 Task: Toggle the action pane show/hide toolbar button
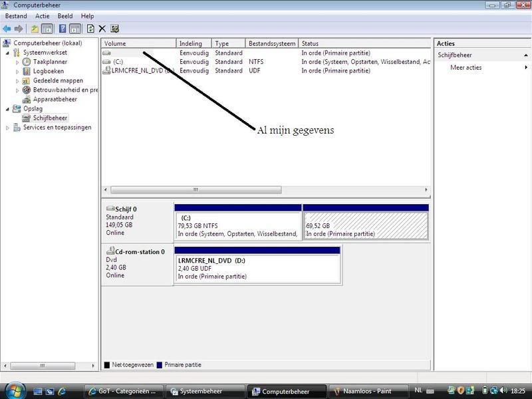click(x=74, y=29)
